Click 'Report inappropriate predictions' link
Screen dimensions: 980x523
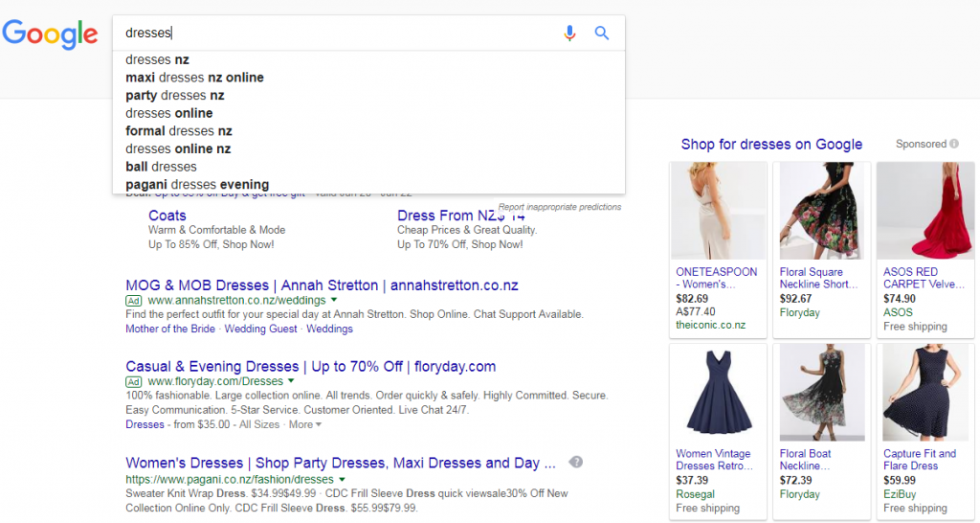(x=560, y=207)
